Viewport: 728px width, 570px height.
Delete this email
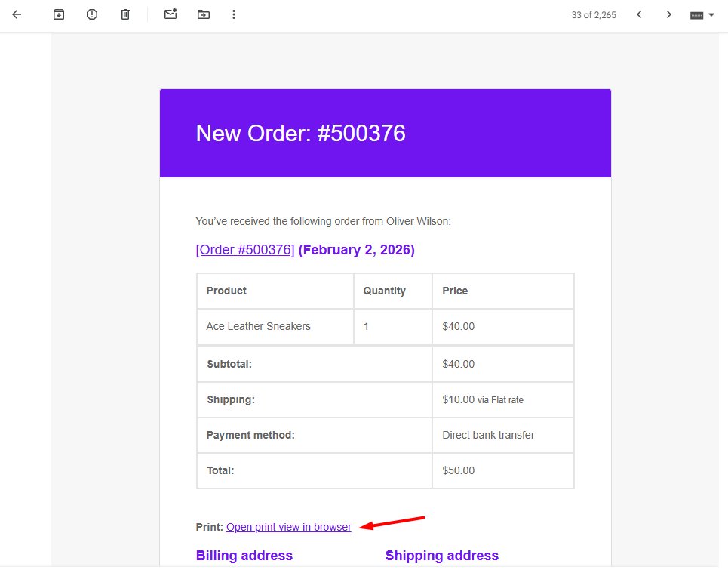tap(124, 14)
